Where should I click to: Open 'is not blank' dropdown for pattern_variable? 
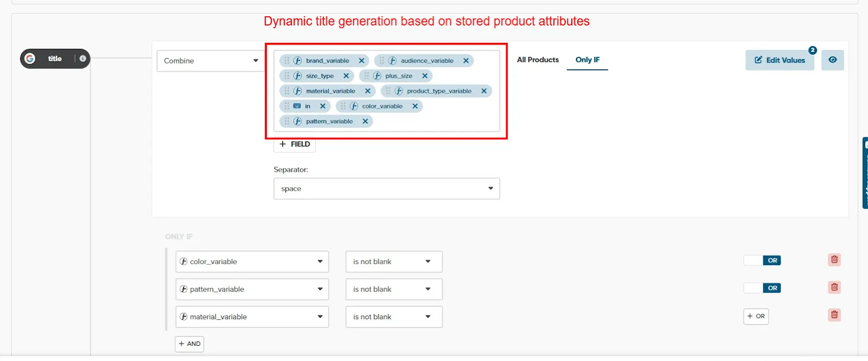[394, 289]
